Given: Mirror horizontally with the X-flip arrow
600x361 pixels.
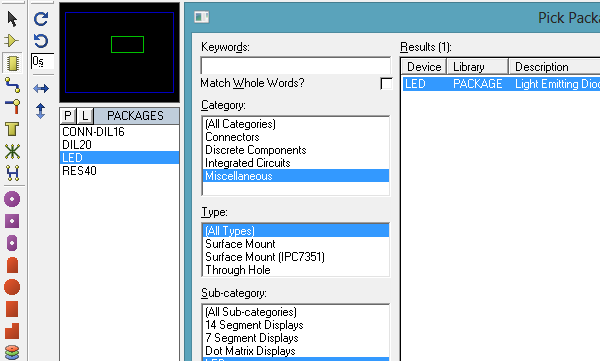Looking at the screenshot, I should point(41,89).
